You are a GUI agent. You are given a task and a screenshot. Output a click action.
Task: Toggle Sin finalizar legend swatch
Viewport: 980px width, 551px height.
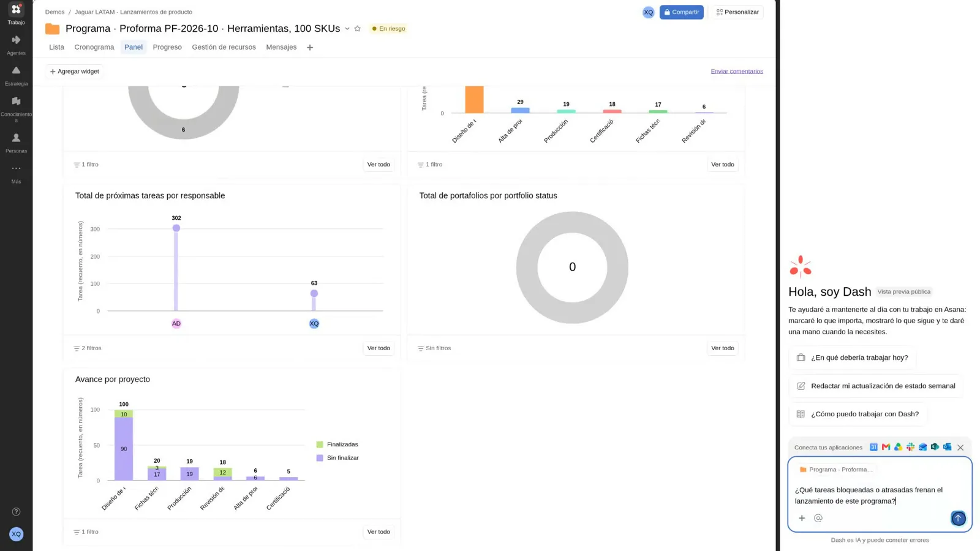320,458
